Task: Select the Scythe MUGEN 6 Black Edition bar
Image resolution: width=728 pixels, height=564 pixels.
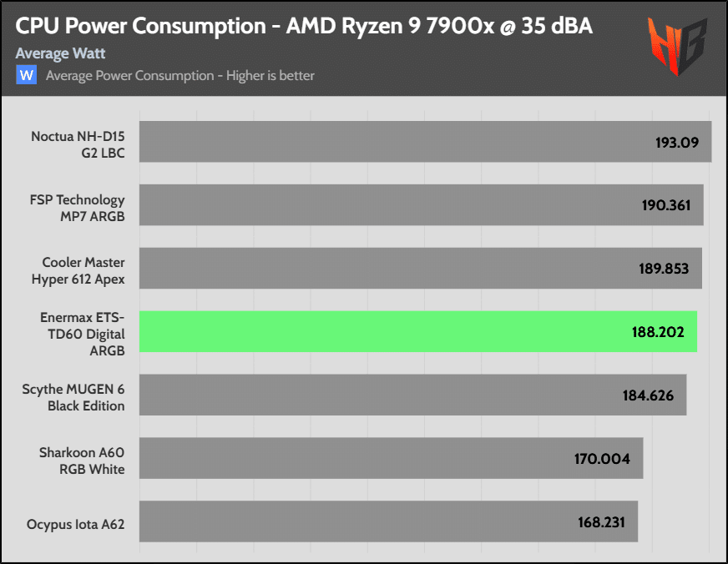Action: click(412, 395)
